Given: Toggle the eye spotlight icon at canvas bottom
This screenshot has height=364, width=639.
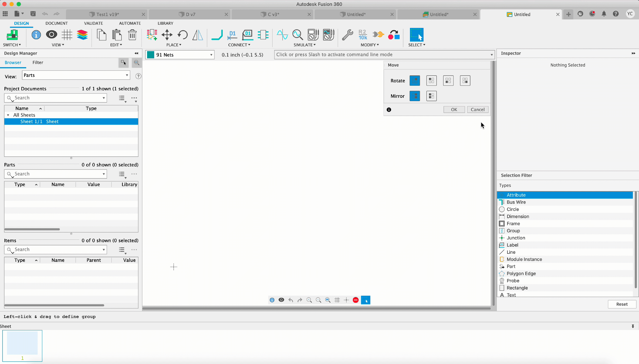Looking at the screenshot, I should pos(281,300).
